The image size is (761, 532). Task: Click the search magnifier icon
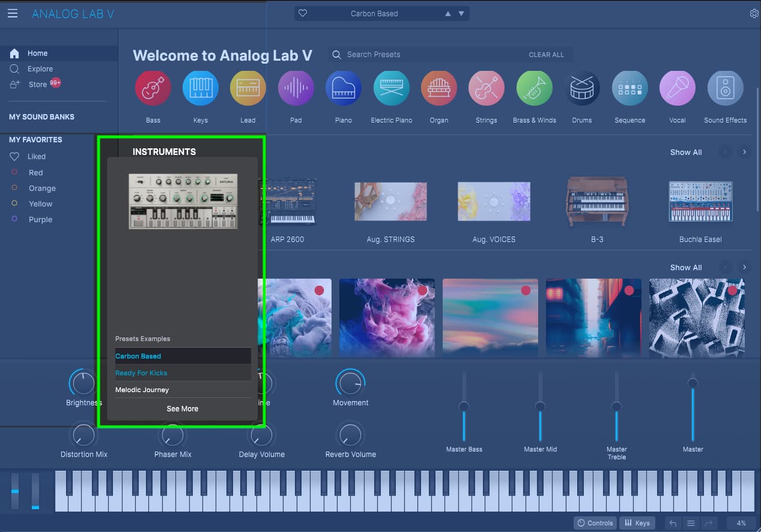click(x=337, y=55)
